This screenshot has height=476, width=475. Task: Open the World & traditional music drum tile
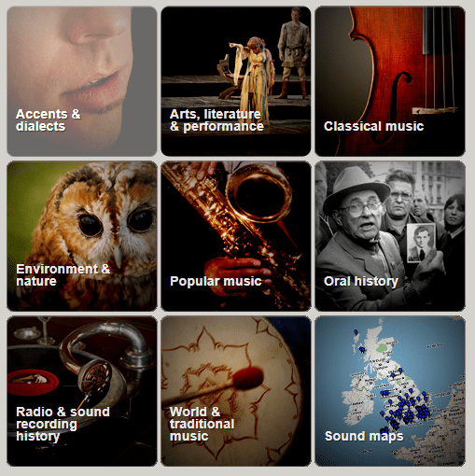pyautogui.click(x=236, y=391)
